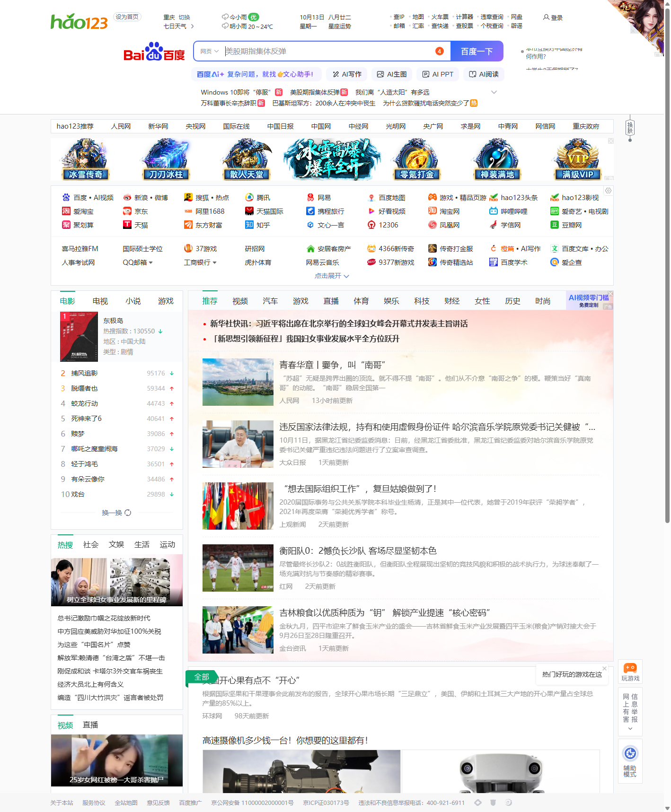Open the 玩游戏 gamepad icon
Screen dimensions: 671x812
click(630, 668)
